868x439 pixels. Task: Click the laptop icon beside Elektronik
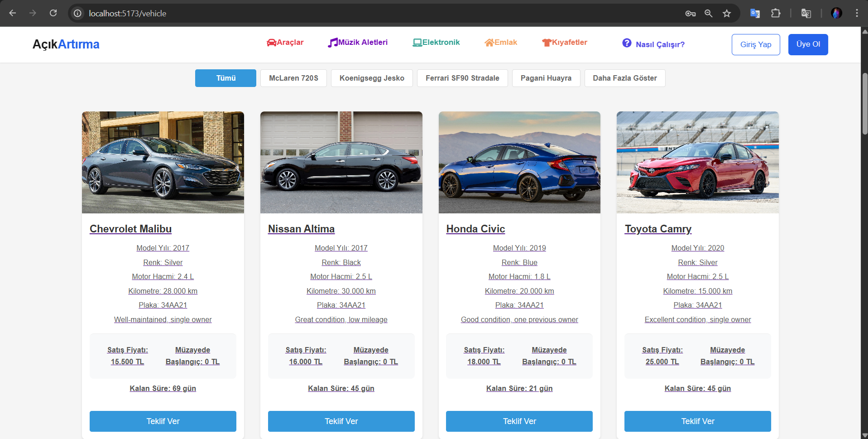pos(417,43)
